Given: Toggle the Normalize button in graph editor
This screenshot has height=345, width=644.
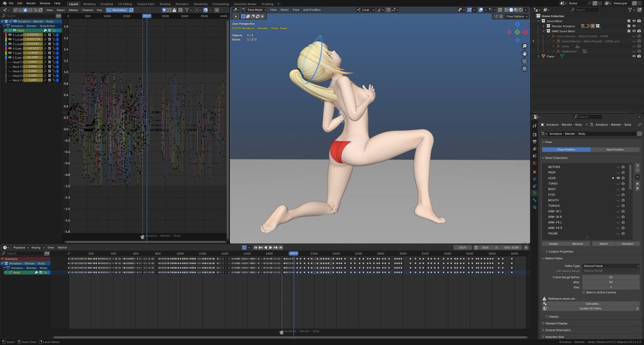Looking at the screenshot, I should pyautogui.click(x=116, y=10).
